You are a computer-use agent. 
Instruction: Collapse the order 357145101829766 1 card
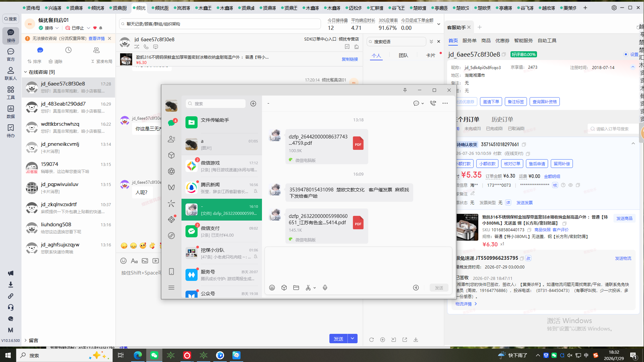(633, 144)
